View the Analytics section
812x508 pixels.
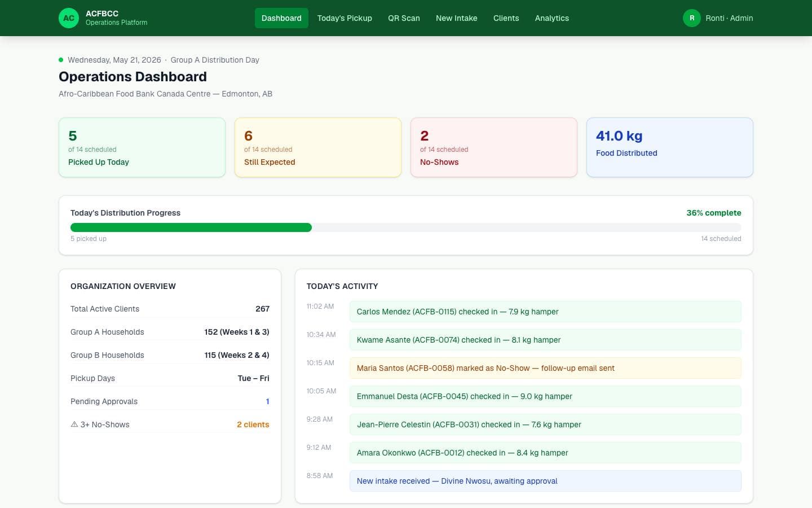(x=552, y=18)
